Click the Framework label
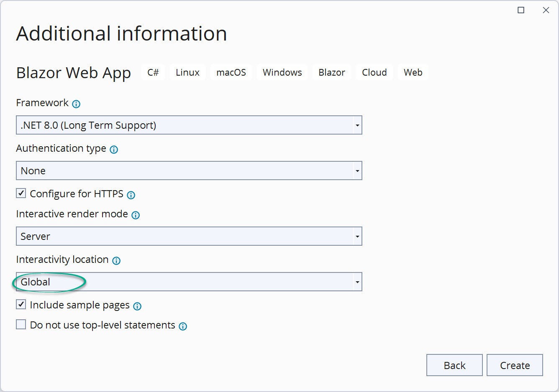 (x=42, y=103)
